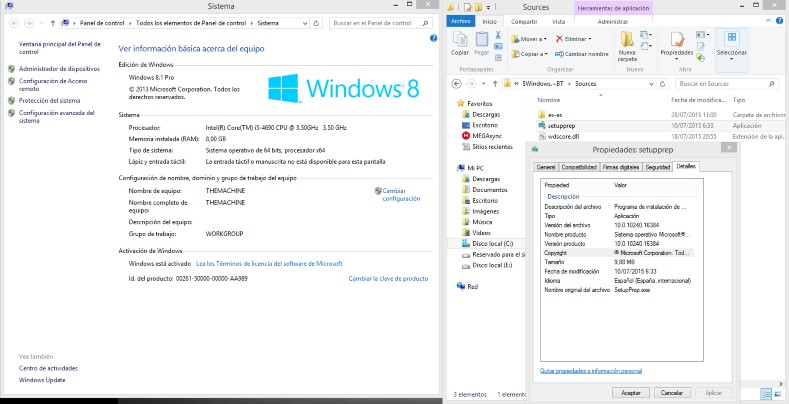Click Cambiar la clave de producto link
The image size is (789, 404).
click(388, 278)
